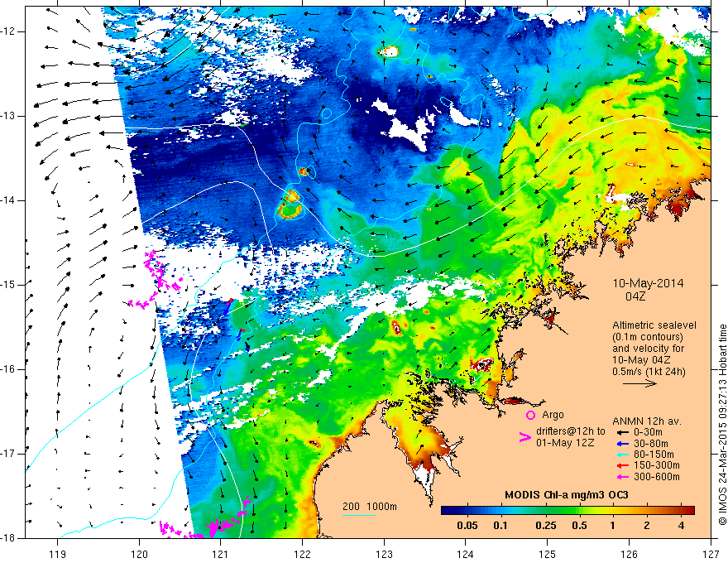Click the 'Argo' legend label
The image size is (728, 563).
553,415
